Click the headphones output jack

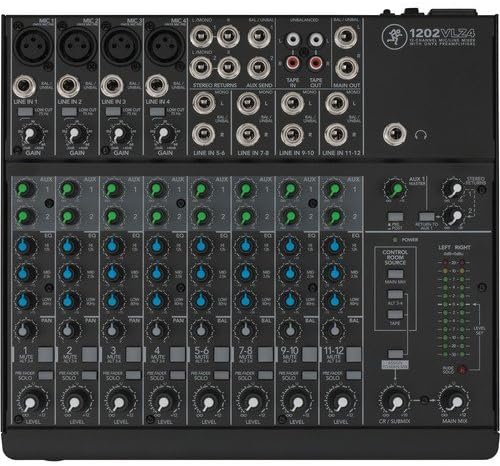[394, 134]
